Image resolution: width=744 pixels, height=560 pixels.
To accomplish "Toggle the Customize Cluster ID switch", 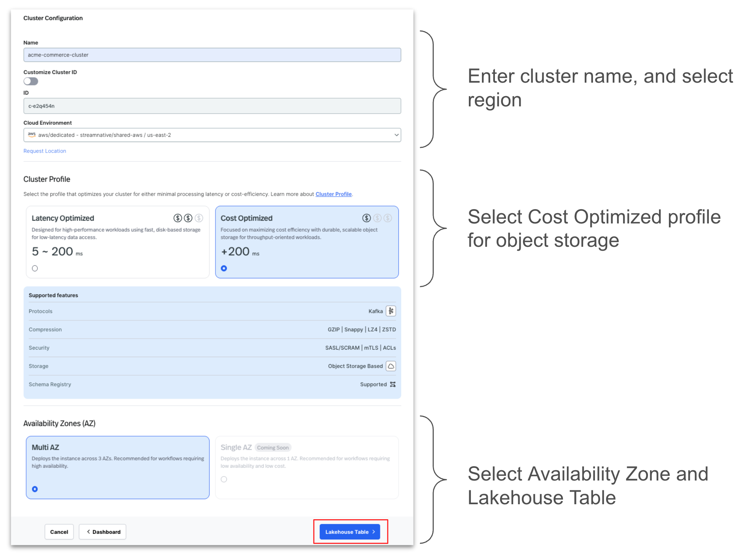I will 31,81.
